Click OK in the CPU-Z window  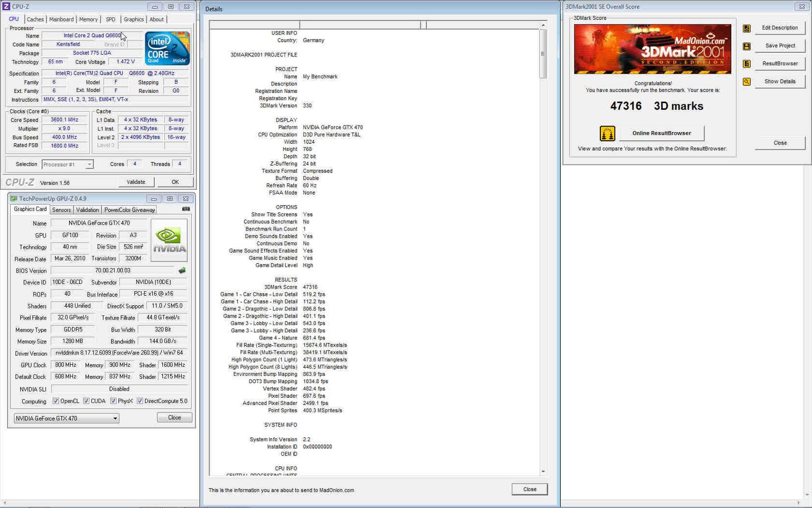(175, 182)
